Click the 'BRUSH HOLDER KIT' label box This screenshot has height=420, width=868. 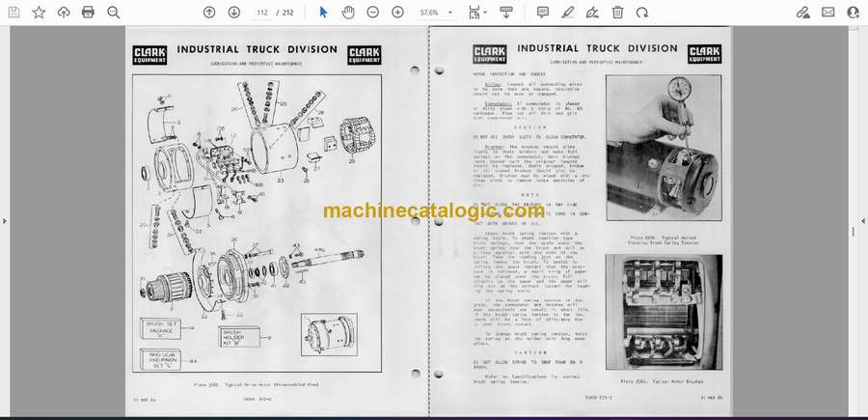click(x=239, y=336)
